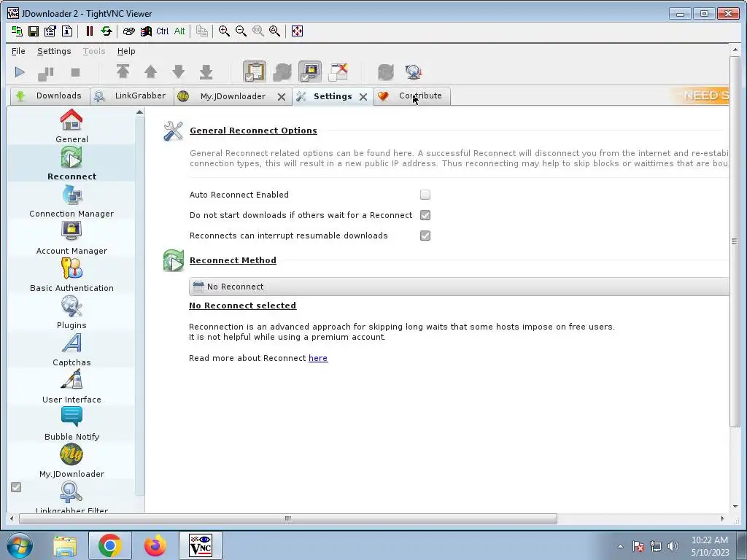Toggle clipboard observer toolbar button

(x=255, y=72)
